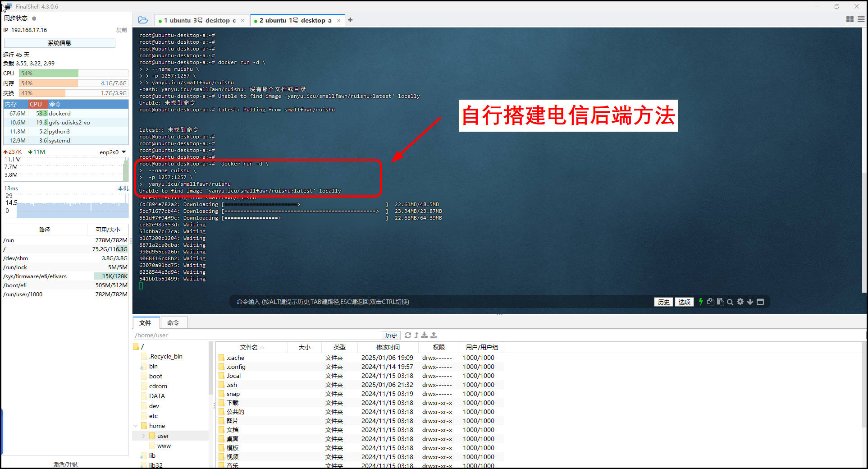Select the /dev/shm disk row
This screenshot has width=868, height=469.
click(x=65, y=258)
